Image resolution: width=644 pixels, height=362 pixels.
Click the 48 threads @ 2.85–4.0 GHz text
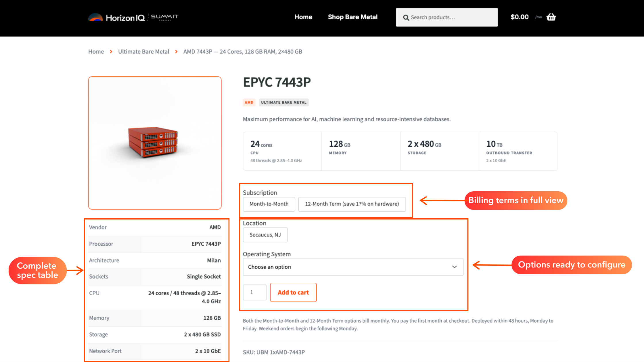[x=276, y=161]
